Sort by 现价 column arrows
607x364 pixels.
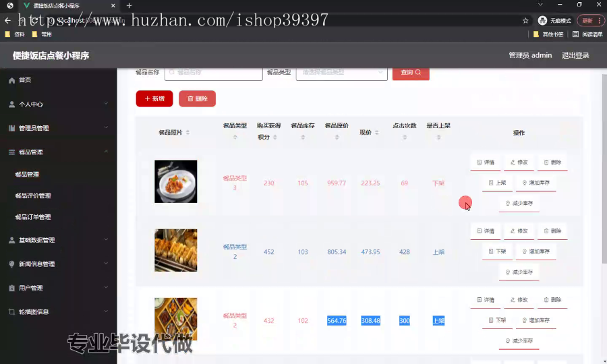376,133
